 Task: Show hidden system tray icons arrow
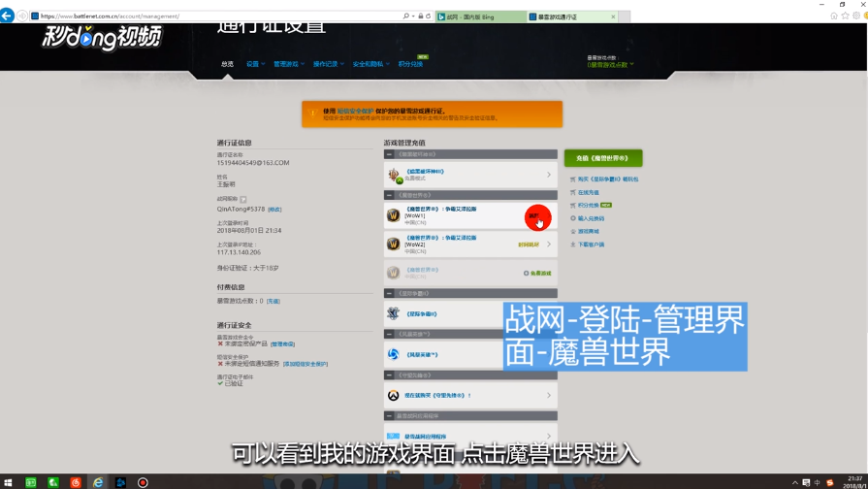[795, 483]
